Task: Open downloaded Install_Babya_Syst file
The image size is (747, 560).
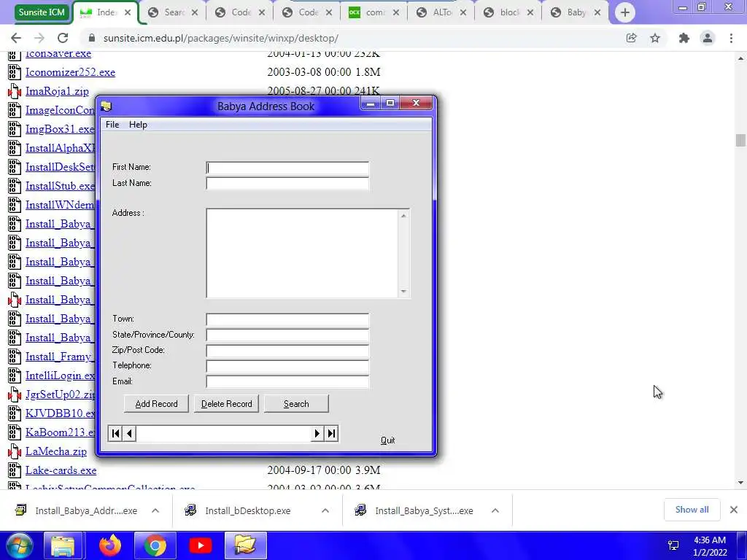Action: [424, 510]
